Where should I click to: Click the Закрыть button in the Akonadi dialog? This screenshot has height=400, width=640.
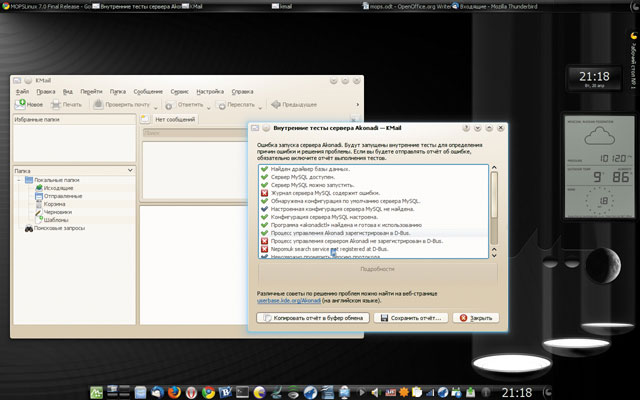(476, 318)
